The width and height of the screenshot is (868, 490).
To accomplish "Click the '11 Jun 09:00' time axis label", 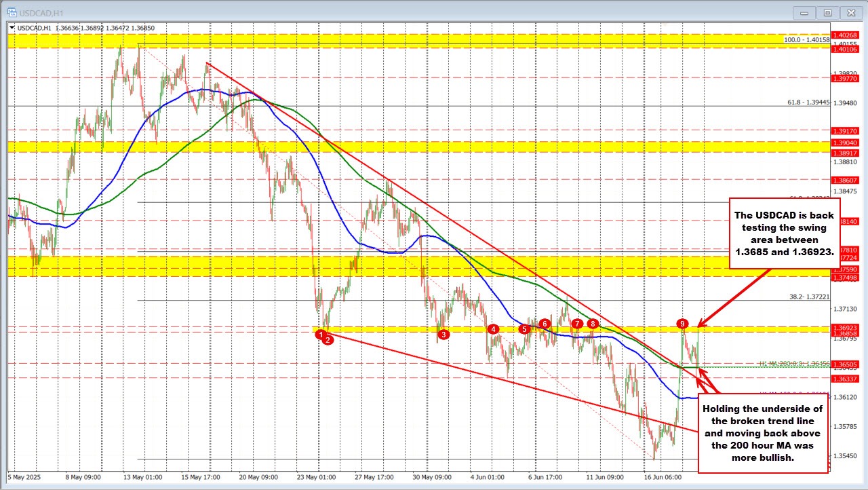I will (x=606, y=477).
